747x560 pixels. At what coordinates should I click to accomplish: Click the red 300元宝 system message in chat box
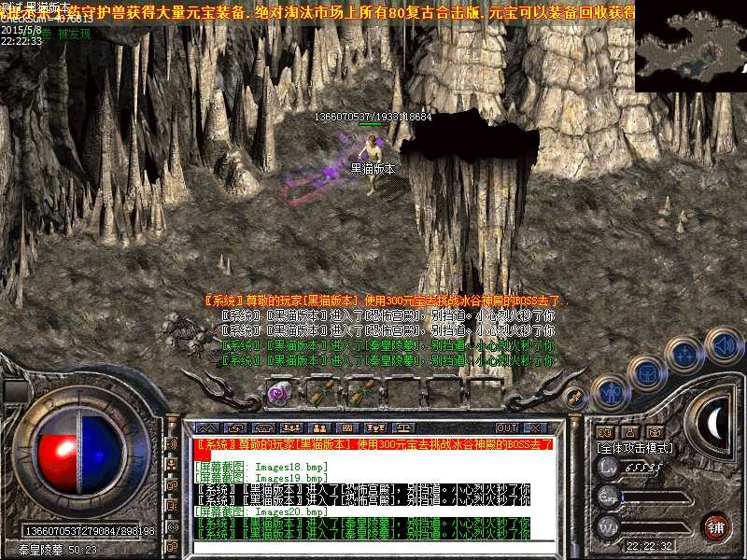pyautogui.click(x=373, y=449)
